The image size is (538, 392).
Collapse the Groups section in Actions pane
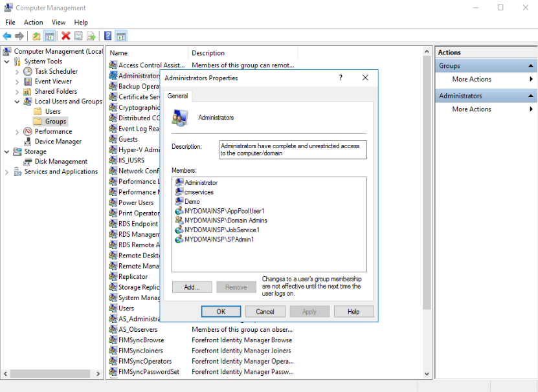[x=531, y=66]
